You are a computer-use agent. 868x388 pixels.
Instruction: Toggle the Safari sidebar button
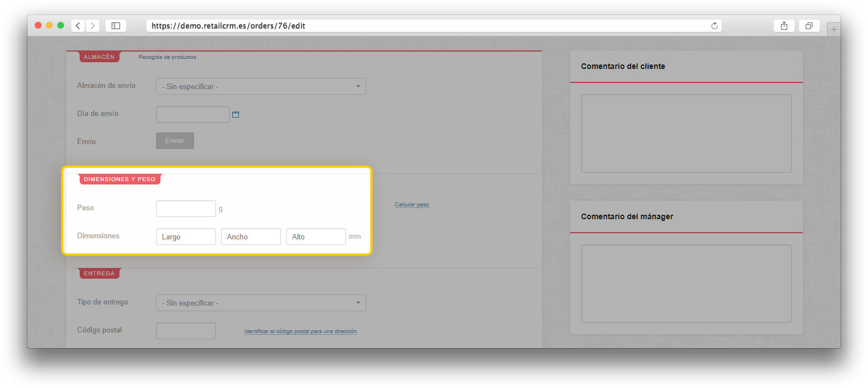click(116, 26)
